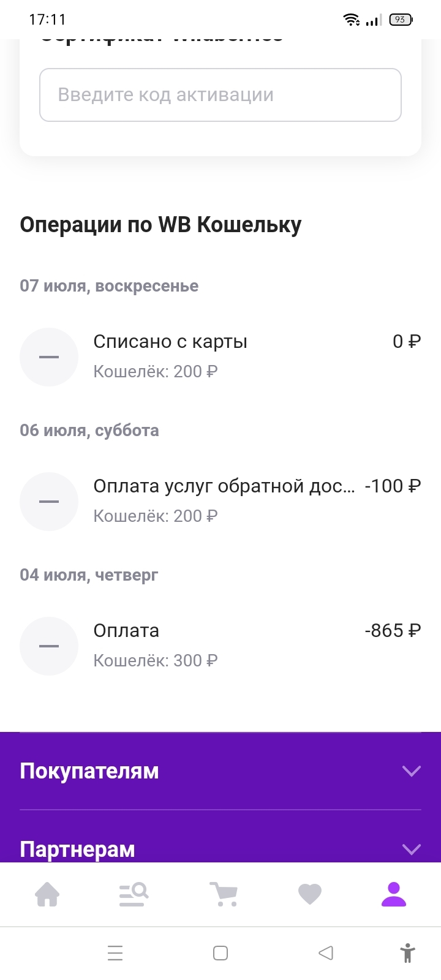
Task: Open the shopping cart icon
Action: [223, 894]
